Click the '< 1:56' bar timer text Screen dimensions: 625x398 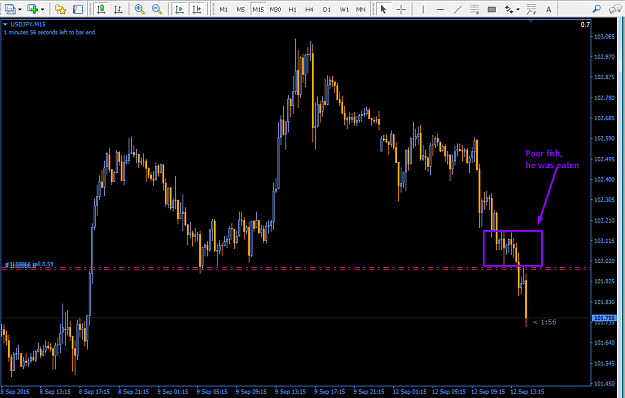point(544,322)
